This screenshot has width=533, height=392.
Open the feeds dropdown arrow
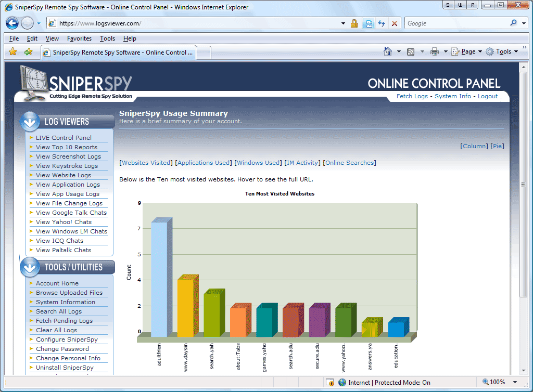(x=422, y=51)
